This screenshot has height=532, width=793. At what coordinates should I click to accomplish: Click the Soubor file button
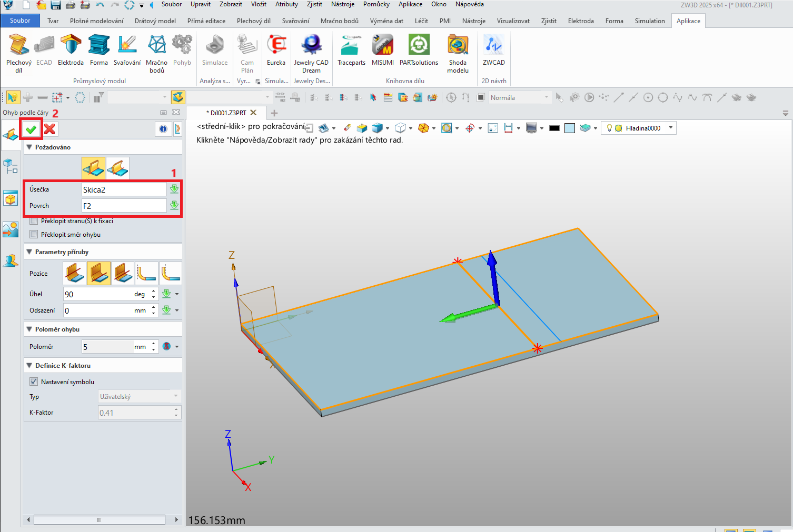pyautogui.click(x=20, y=21)
